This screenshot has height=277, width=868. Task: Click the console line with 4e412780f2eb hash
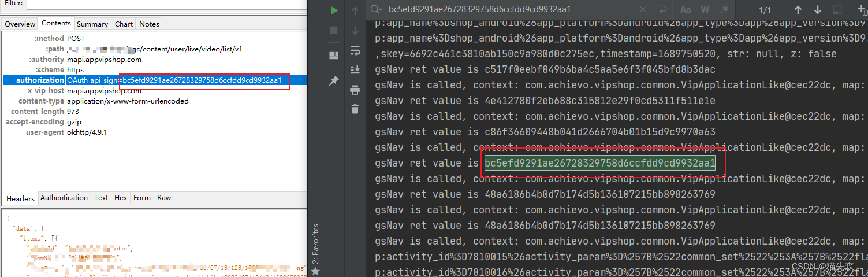tap(545, 101)
